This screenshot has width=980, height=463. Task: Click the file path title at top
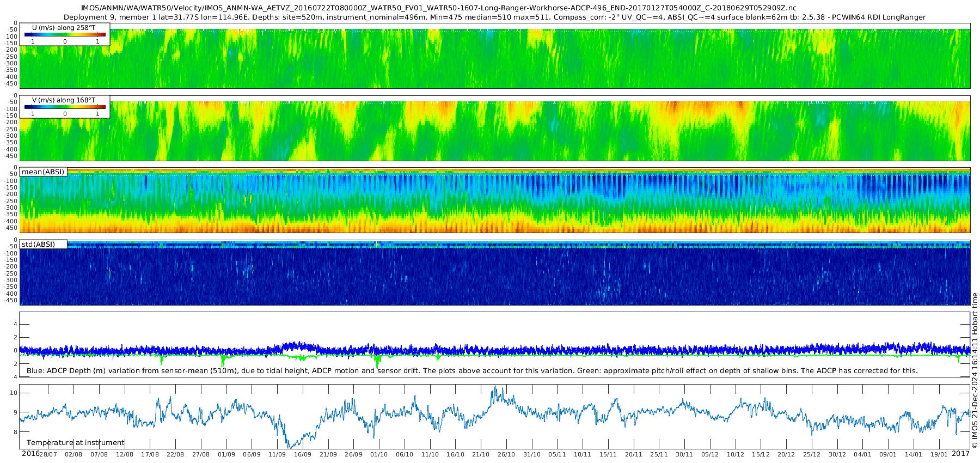pyautogui.click(x=438, y=8)
